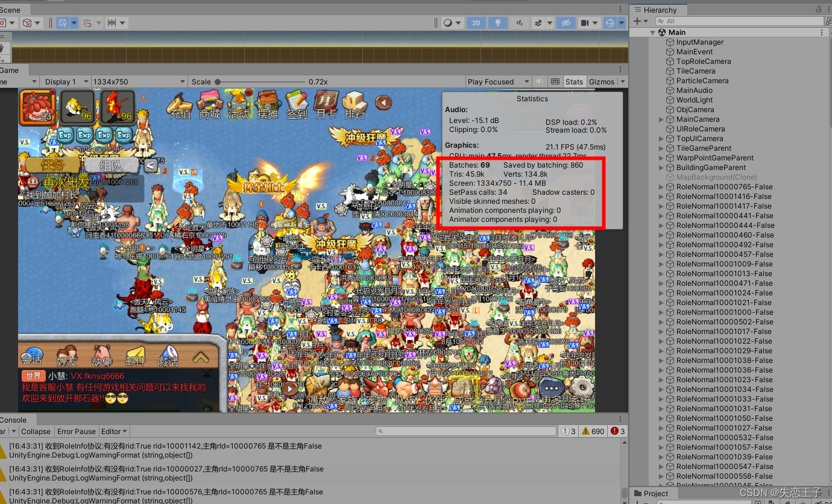Click the 排行 ranking icon in game

[x=355, y=105]
